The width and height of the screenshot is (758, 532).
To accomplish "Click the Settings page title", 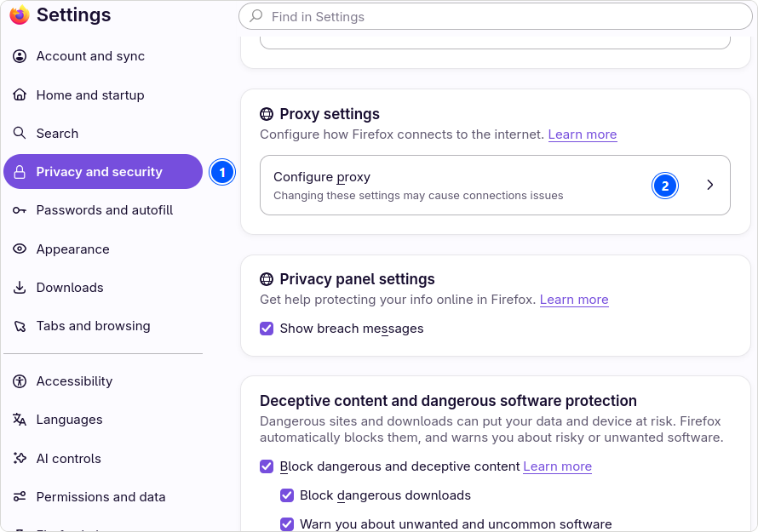I will pyautogui.click(x=73, y=15).
